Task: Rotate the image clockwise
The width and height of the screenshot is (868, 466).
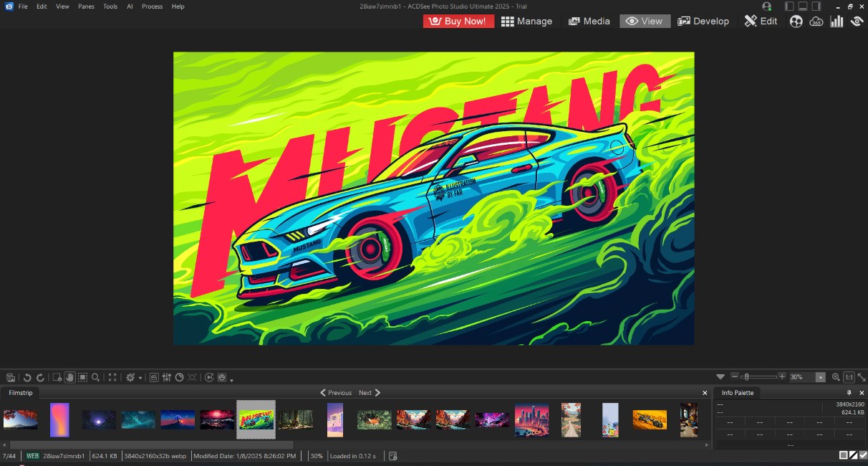Action: click(41, 378)
